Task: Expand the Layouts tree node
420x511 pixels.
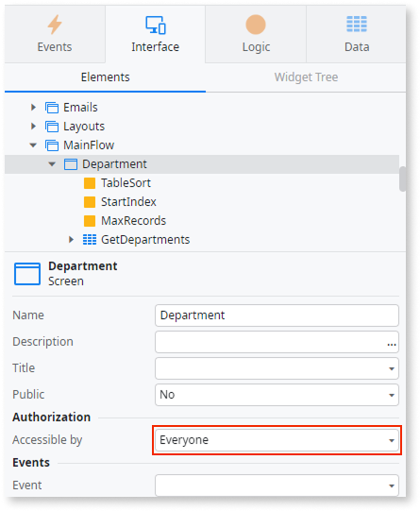Action: click(33, 127)
